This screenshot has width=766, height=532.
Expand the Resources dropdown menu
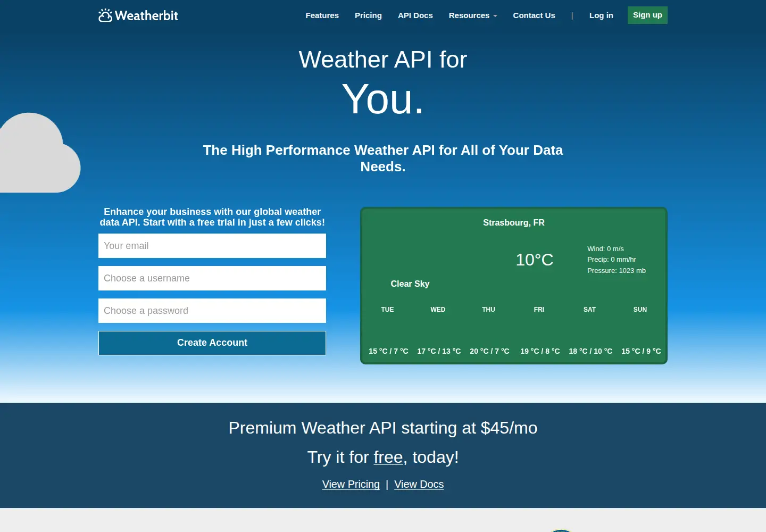(x=473, y=15)
